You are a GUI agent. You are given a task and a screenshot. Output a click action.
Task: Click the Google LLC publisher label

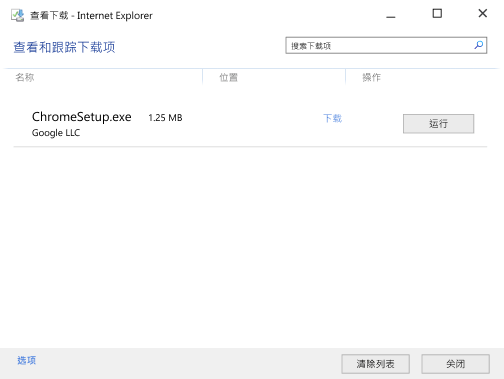point(56,133)
